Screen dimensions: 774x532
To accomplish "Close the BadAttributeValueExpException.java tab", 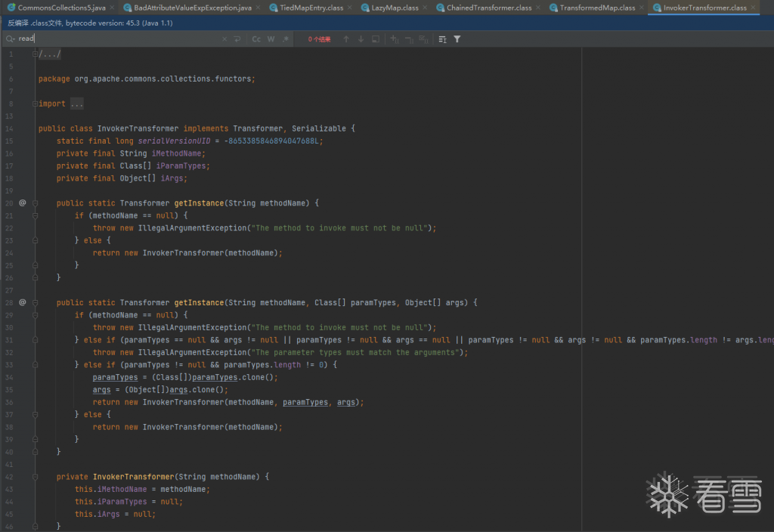I will [259, 8].
